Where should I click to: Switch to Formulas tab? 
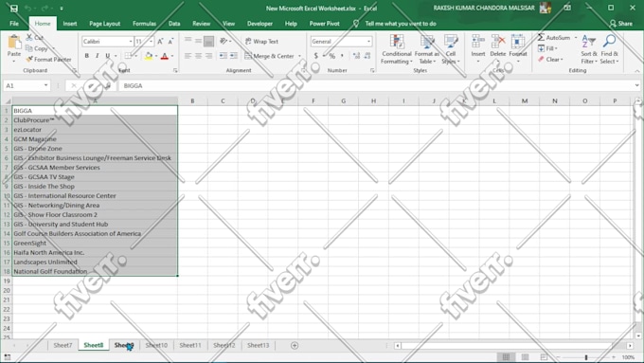144,24
